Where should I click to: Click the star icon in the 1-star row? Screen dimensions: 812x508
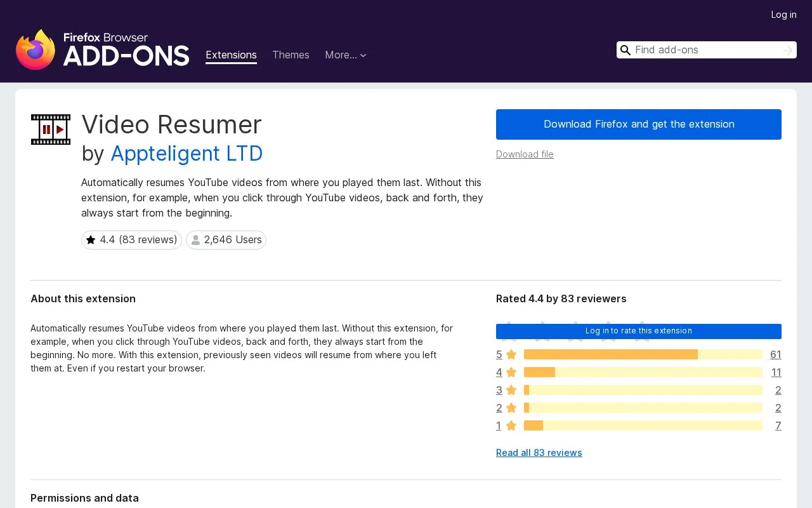[511, 425]
